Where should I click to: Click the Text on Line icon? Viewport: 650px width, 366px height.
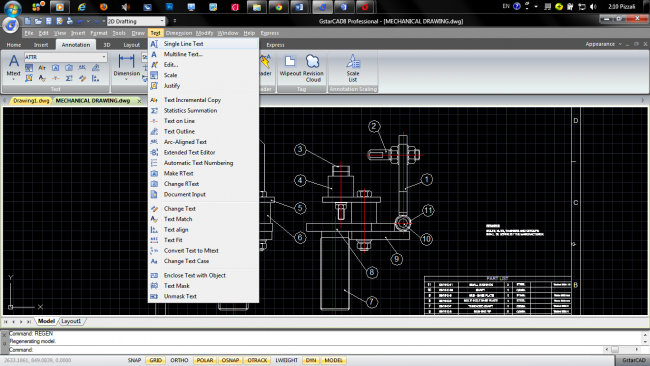tap(154, 121)
